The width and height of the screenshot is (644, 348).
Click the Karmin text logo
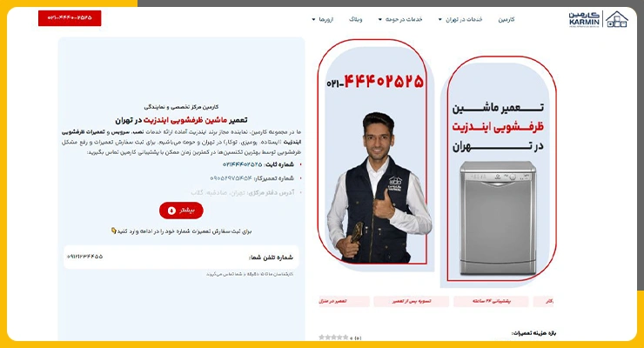[x=584, y=19]
